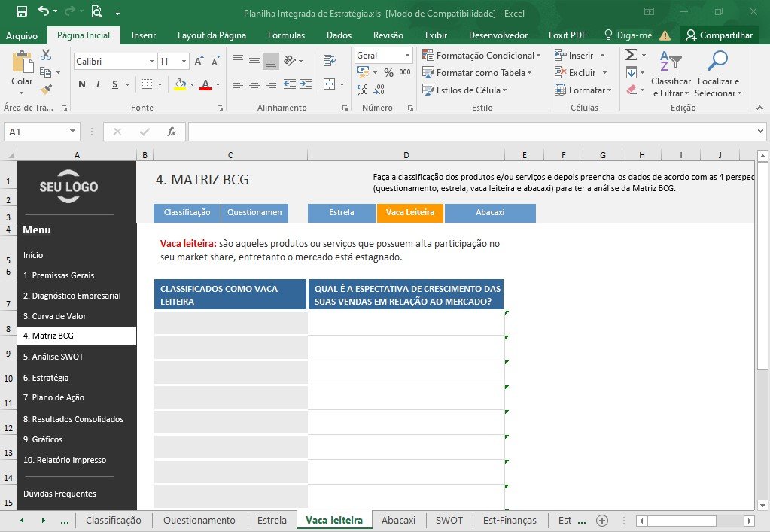Click the percent style icon
The width and height of the screenshot is (770, 532).
[389, 73]
